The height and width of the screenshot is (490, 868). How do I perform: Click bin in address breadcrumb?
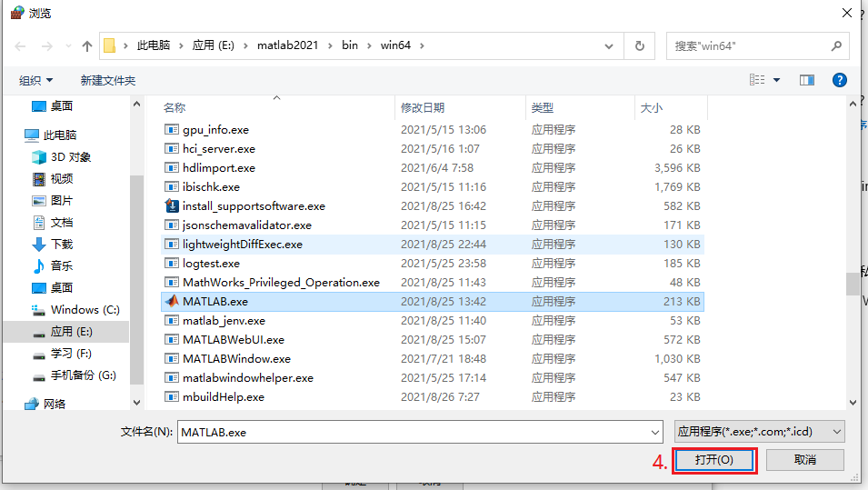coord(350,45)
